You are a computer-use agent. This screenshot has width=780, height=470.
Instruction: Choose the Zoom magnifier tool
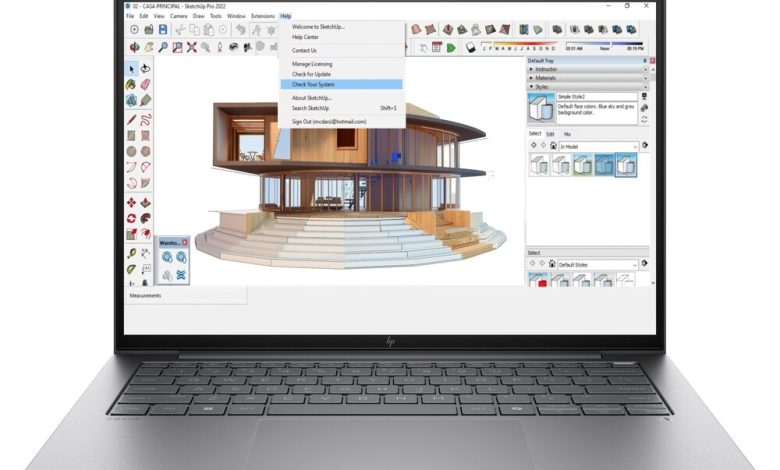tap(163, 48)
